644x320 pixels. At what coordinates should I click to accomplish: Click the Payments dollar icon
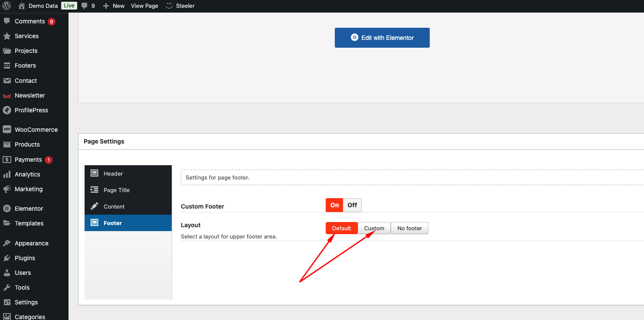coord(7,160)
